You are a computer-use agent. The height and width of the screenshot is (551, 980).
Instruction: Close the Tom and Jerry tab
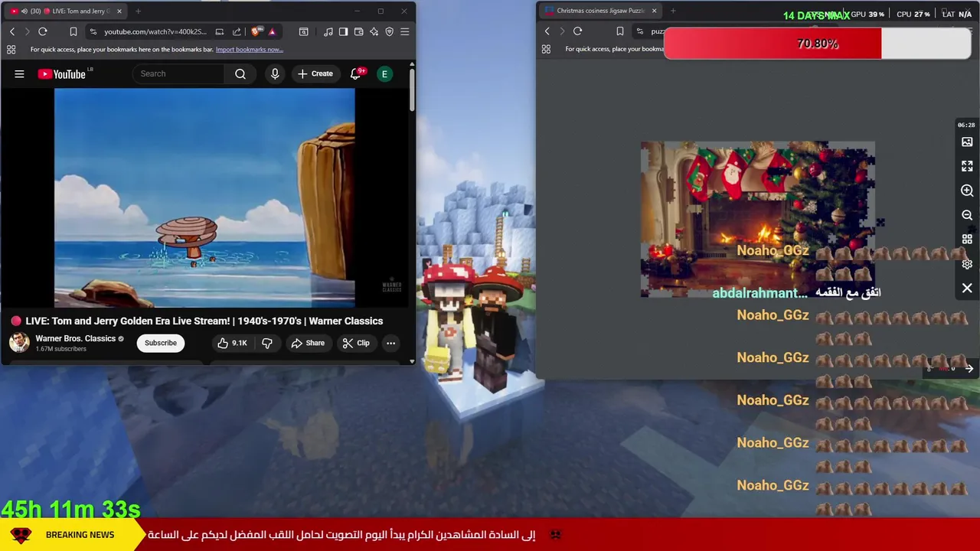coord(119,11)
